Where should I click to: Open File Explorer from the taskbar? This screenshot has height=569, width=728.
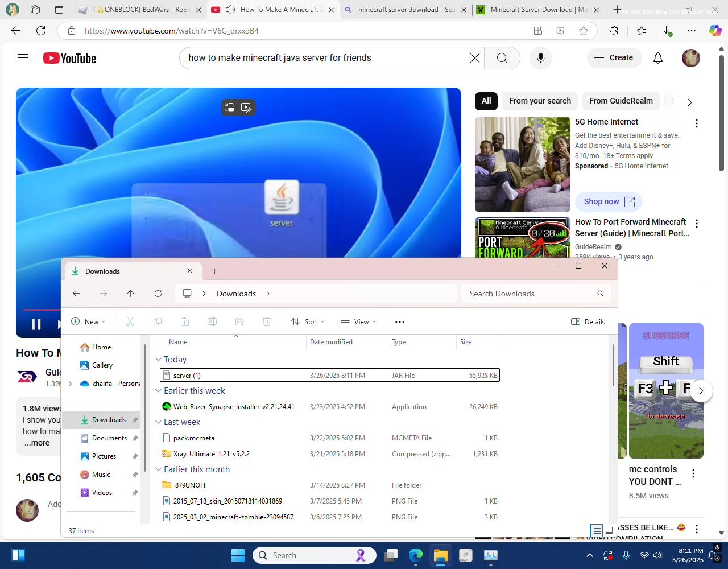click(441, 555)
